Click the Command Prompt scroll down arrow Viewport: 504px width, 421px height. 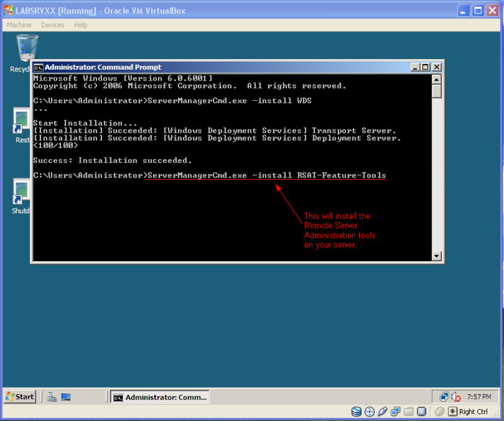coord(437,255)
